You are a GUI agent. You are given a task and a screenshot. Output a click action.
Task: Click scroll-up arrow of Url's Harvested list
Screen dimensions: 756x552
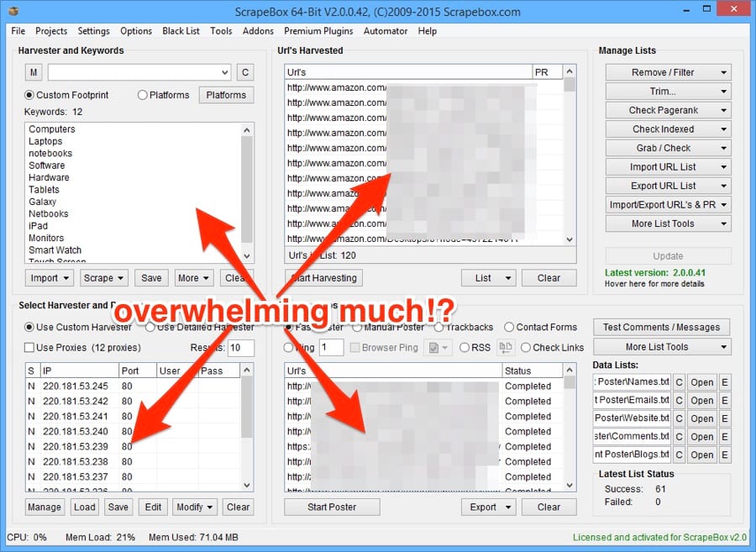[570, 71]
